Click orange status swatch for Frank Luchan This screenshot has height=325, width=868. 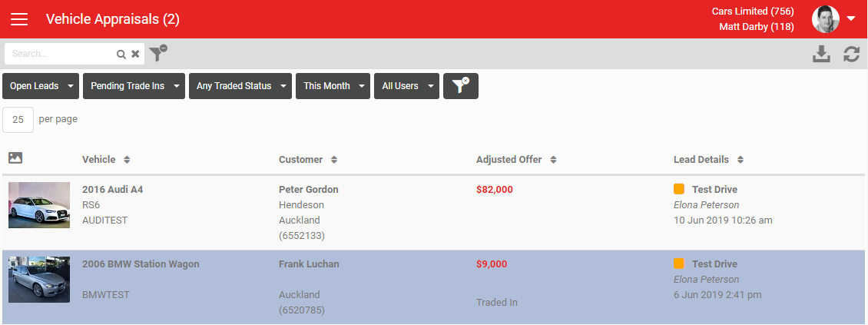[679, 264]
